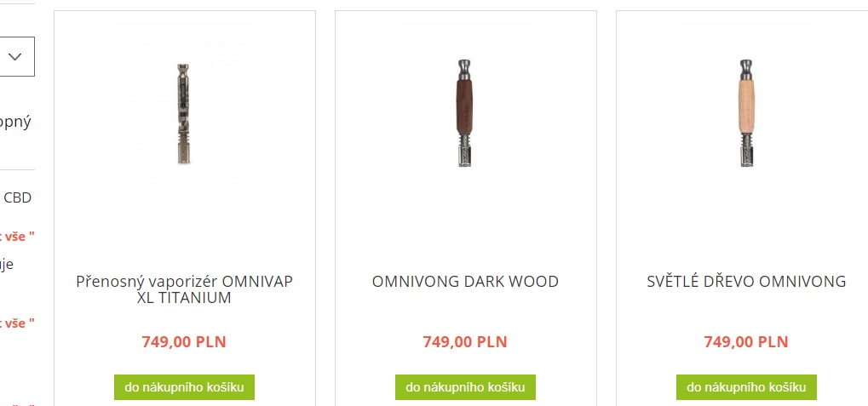Expand the red 'vše' link beneath the 'je' entry
Viewport: 868px width, 406px height.
[18, 323]
